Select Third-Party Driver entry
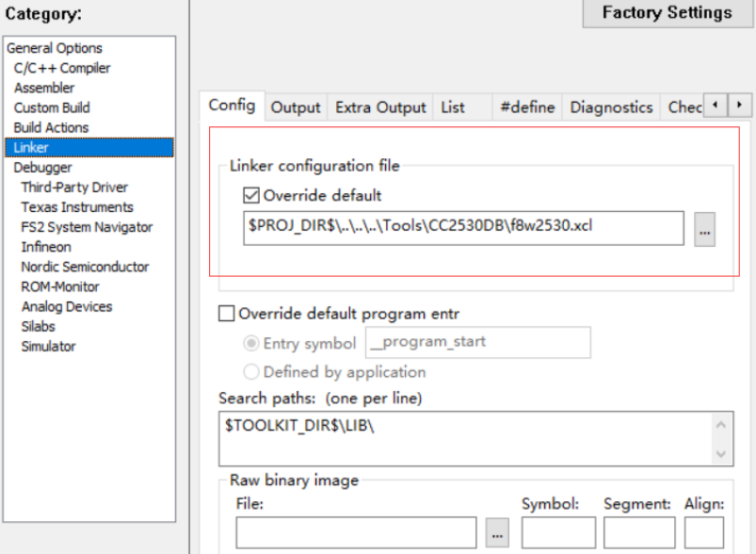Viewport: 756px width, 554px height. tap(74, 187)
